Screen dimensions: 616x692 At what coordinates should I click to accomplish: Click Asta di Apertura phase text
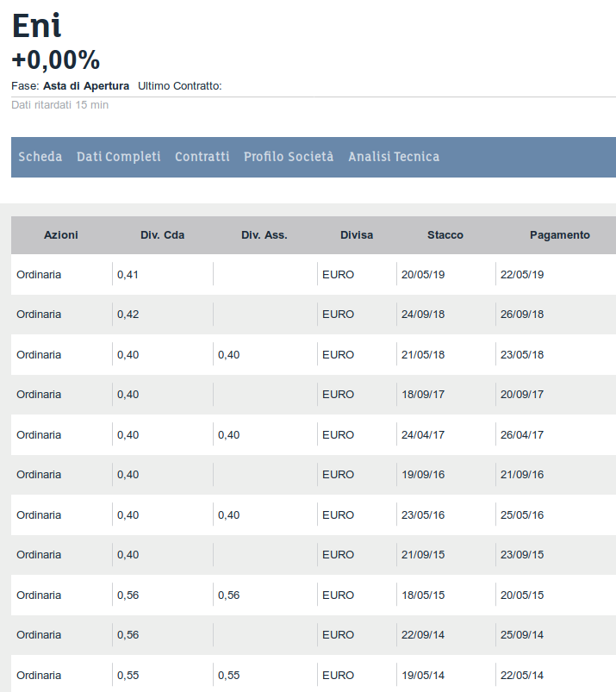[x=86, y=85]
